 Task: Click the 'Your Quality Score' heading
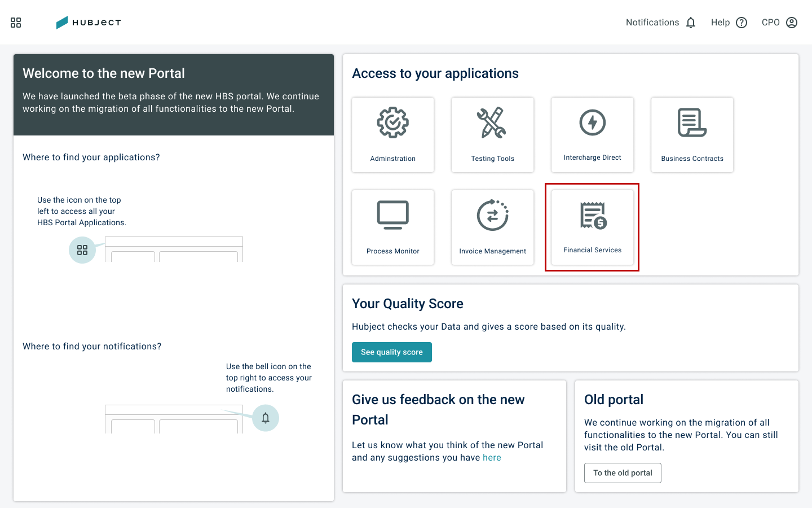click(x=408, y=304)
